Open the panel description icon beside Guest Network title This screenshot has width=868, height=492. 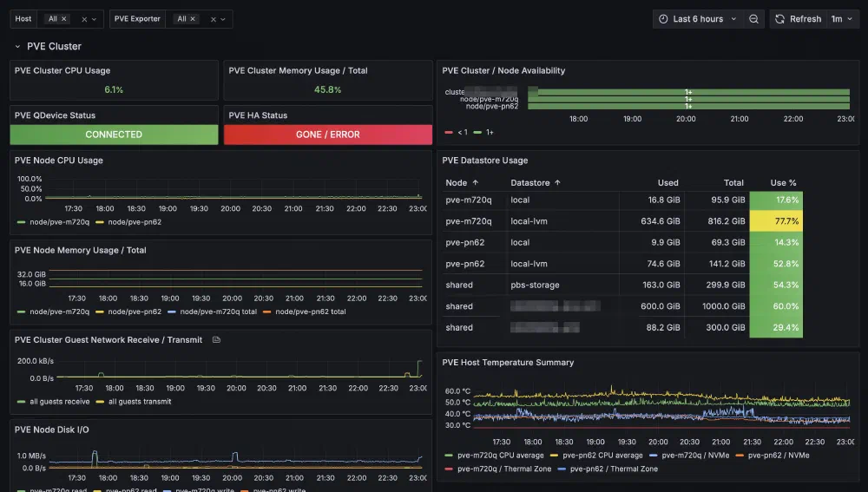(216, 340)
